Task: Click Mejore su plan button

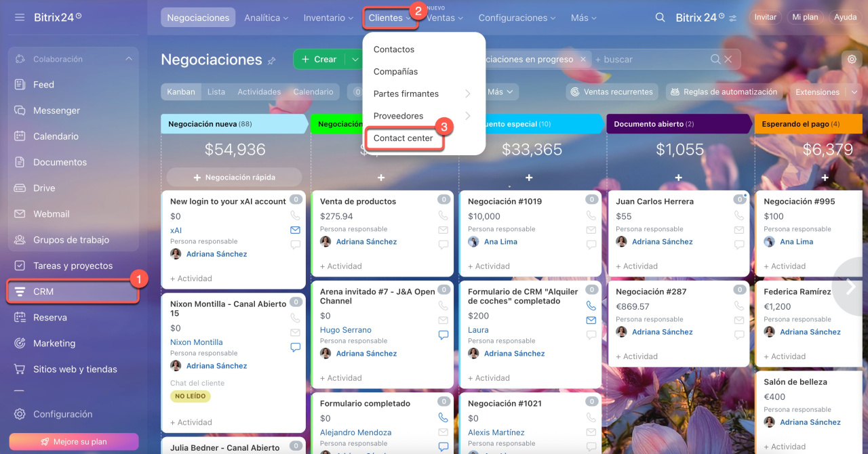Action: tap(74, 442)
